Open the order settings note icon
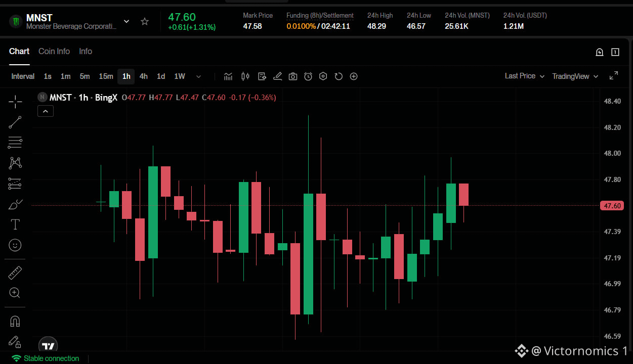This screenshot has height=364, width=633. tap(262, 76)
